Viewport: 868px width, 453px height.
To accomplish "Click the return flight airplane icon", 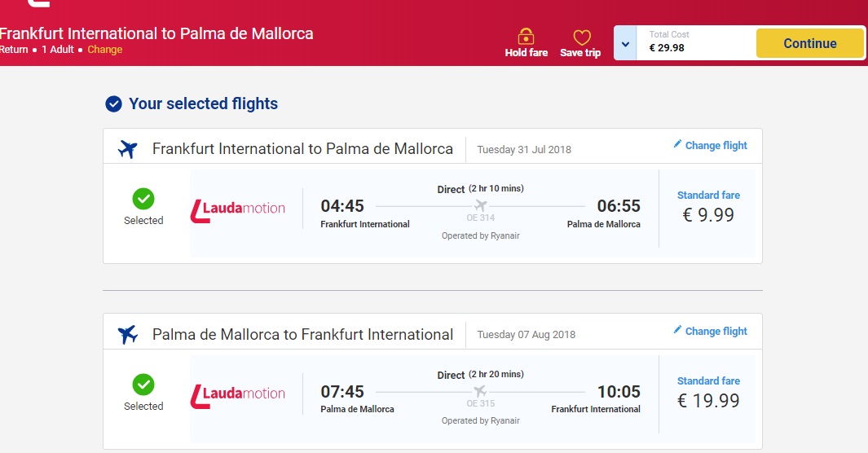I will (128, 334).
